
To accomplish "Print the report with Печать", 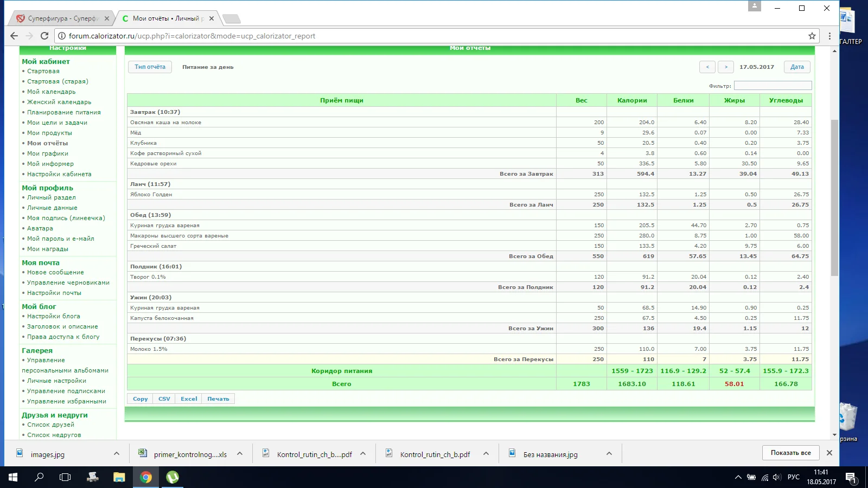I will click(218, 399).
